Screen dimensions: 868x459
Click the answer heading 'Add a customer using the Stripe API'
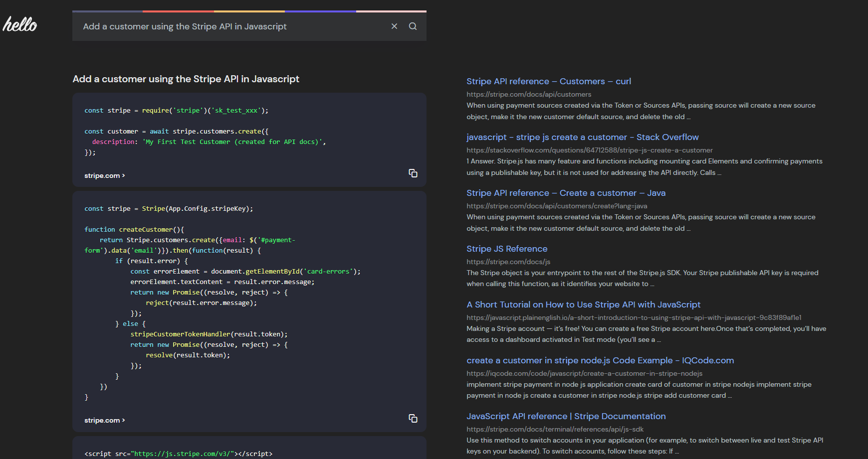click(x=186, y=79)
